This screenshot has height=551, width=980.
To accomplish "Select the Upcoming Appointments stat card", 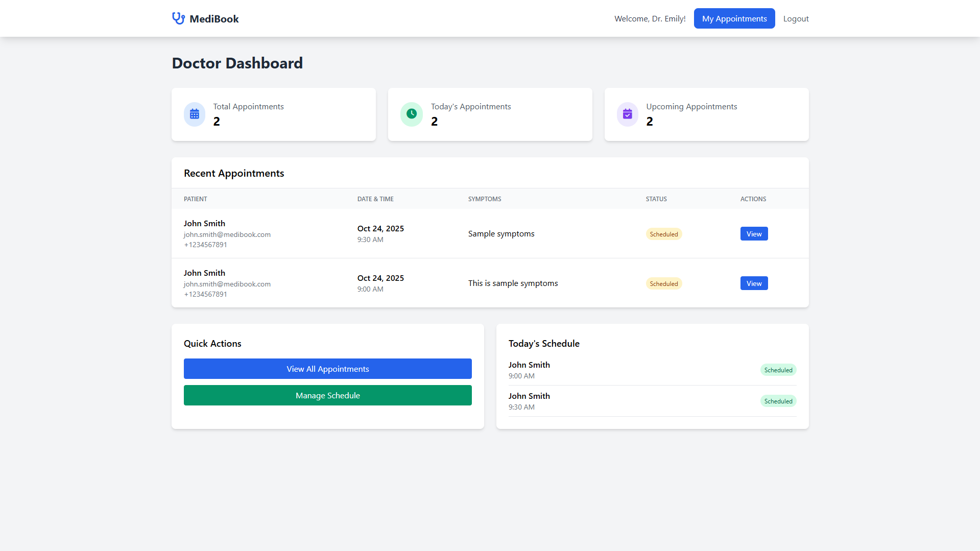I will click(706, 114).
